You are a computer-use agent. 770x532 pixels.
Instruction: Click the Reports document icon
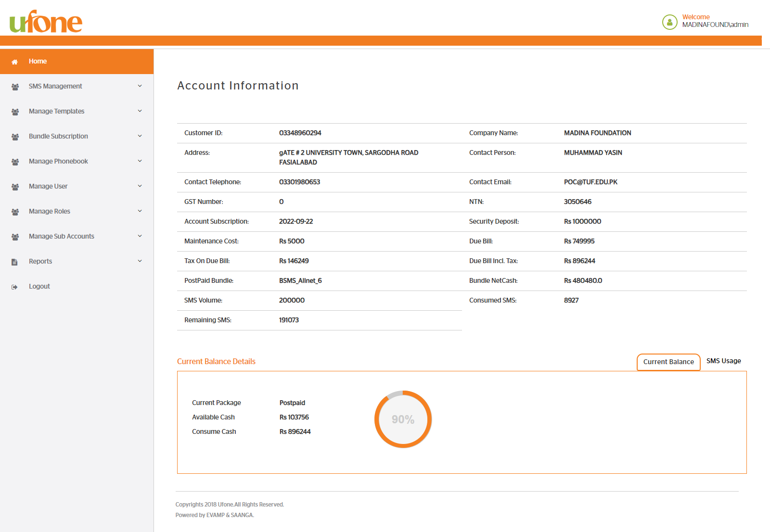point(14,262)
